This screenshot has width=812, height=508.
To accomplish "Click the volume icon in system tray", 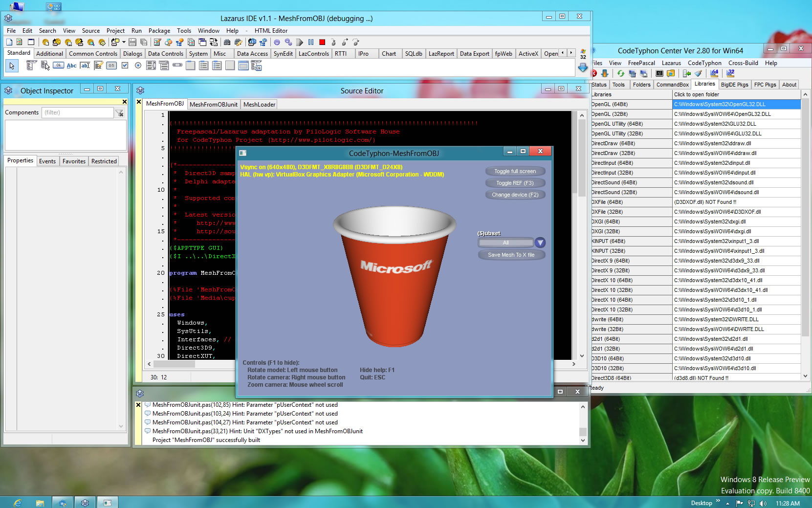I will (763, 503).
